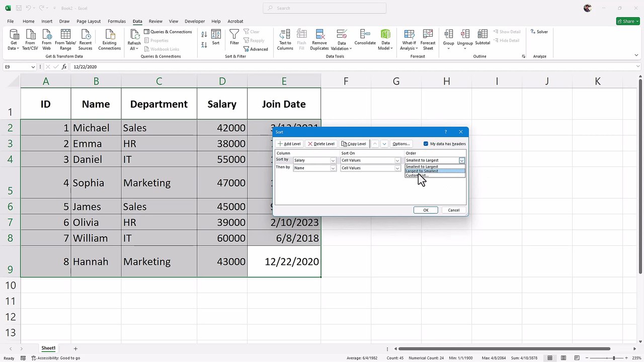Click Copy Level button
644x362 pixels.
tap(354, 144)
